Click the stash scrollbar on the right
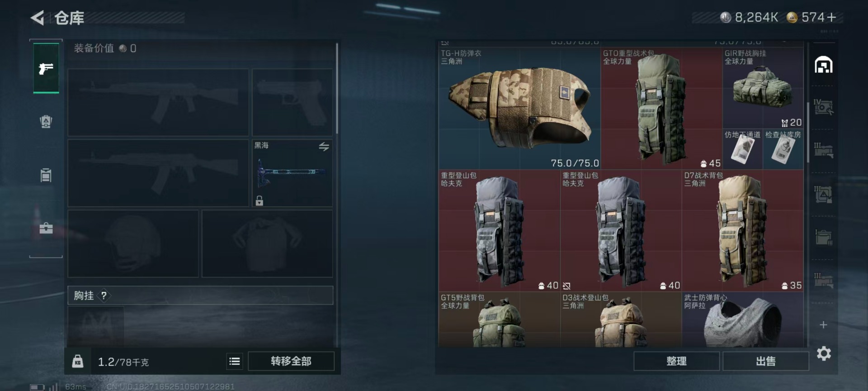Screen dimensions: 868x391 click(x=808, y=133)
